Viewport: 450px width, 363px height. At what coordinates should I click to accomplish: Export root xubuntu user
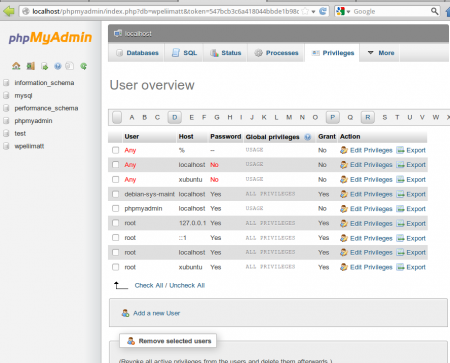[411, 267]
